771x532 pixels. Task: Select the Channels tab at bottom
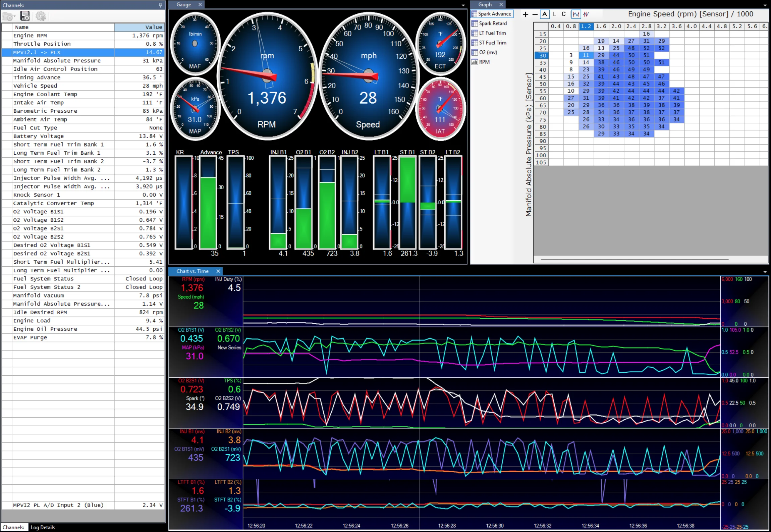pyautogui.click(x=14, y=527)
